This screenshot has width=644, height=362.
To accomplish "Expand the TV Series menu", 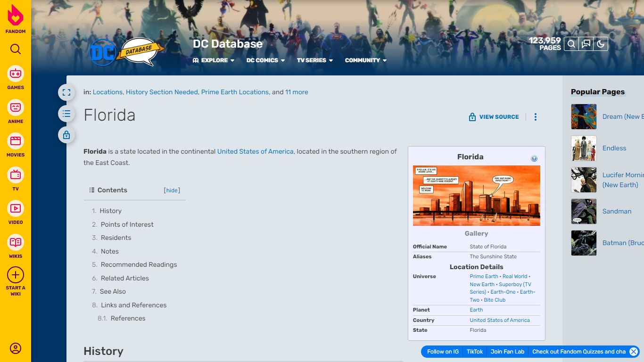I will click(x=315, y=60).
